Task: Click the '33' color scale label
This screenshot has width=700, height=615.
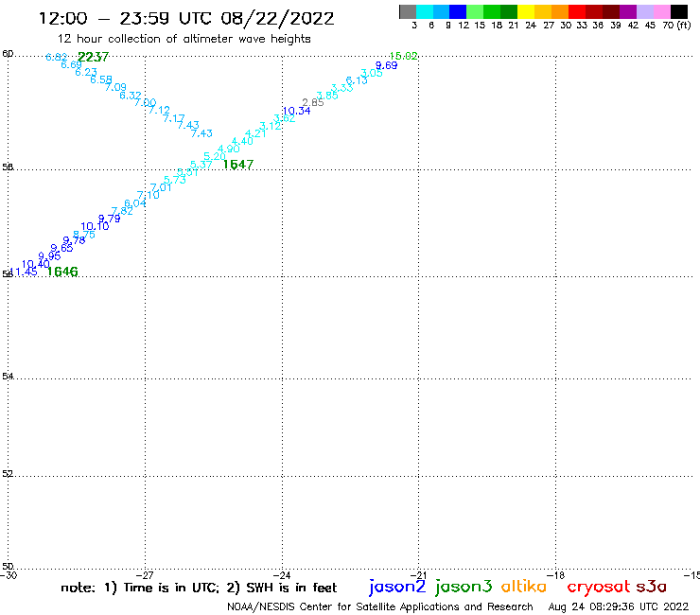Action: (x=581, y=26)
